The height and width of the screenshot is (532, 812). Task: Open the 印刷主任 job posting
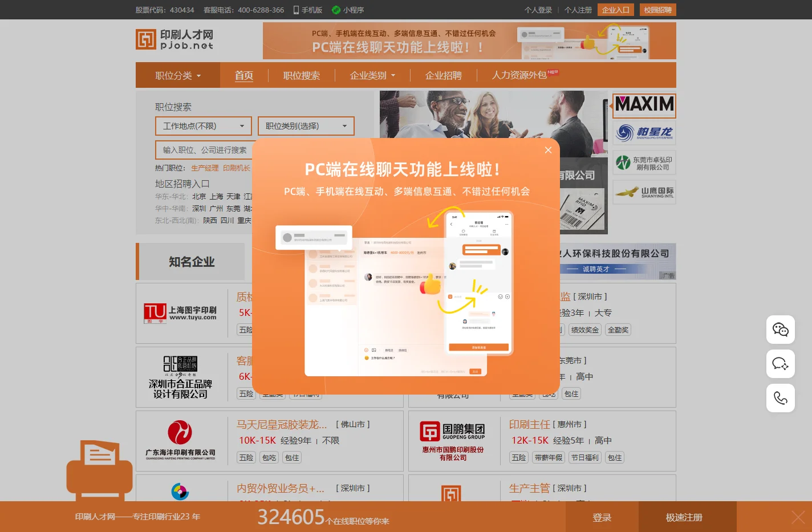pyautogui.click(x=529, y=424)
